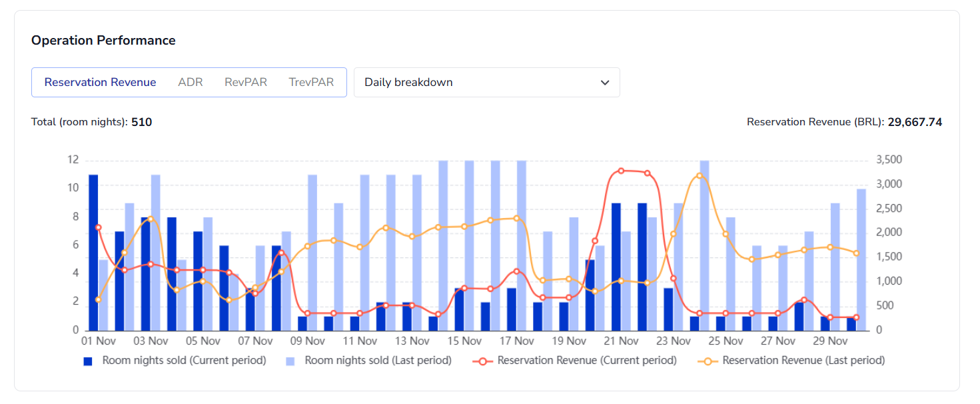Select the orange revenue peak point near 24 Nov
980x404 pixels.
coord(700,176)
